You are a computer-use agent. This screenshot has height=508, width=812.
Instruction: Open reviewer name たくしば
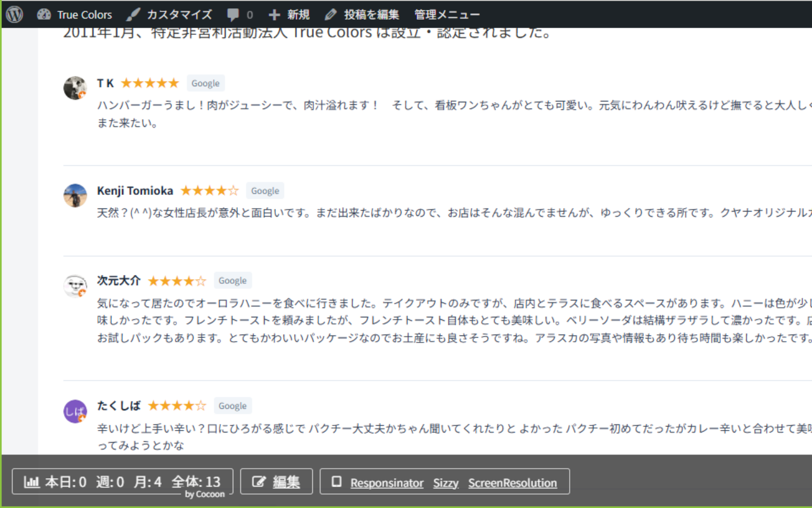[119, 406]
